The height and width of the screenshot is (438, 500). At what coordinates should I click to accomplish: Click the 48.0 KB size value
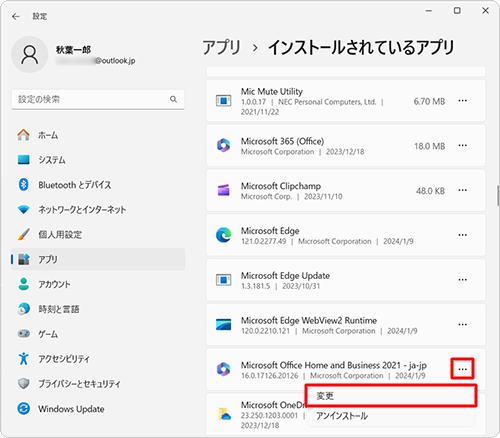(430, 191)
